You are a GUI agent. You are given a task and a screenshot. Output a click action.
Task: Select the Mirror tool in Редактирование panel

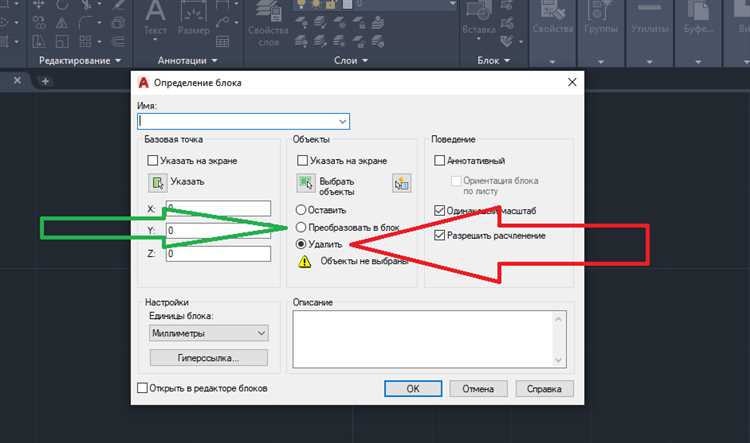(62, 22)
